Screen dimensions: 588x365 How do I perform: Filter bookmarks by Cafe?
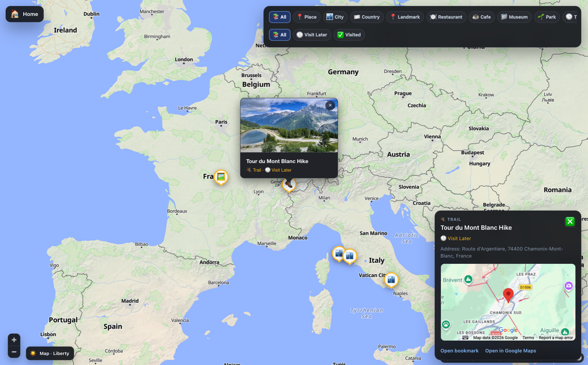[482, 17]
